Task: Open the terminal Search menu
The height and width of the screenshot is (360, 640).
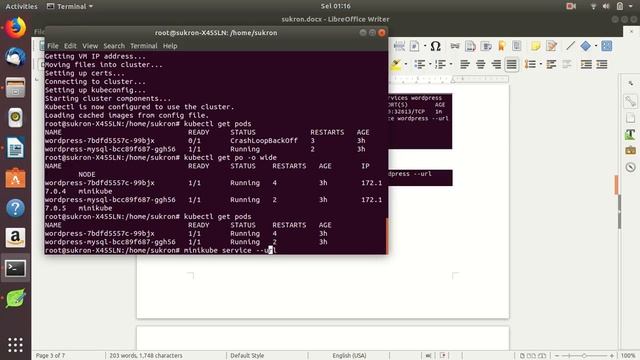Action: tap(114, 46)
